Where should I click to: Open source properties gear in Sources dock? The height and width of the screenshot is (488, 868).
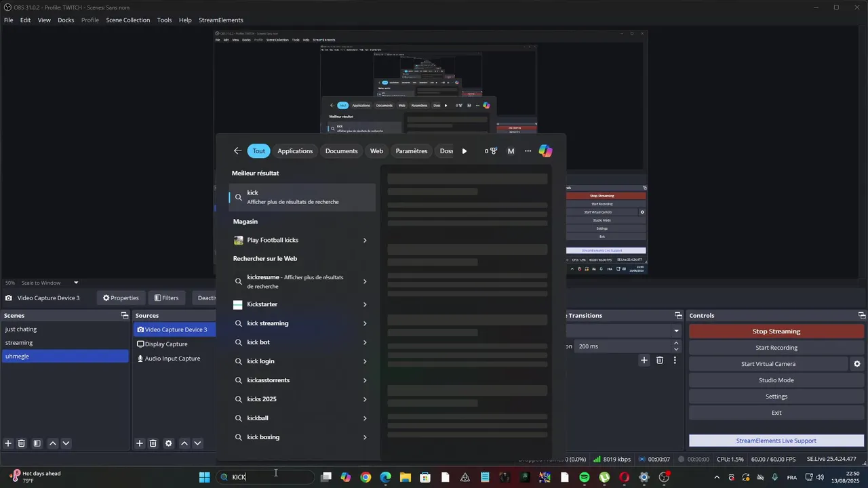pyautogui.click(x=168, y=443)
